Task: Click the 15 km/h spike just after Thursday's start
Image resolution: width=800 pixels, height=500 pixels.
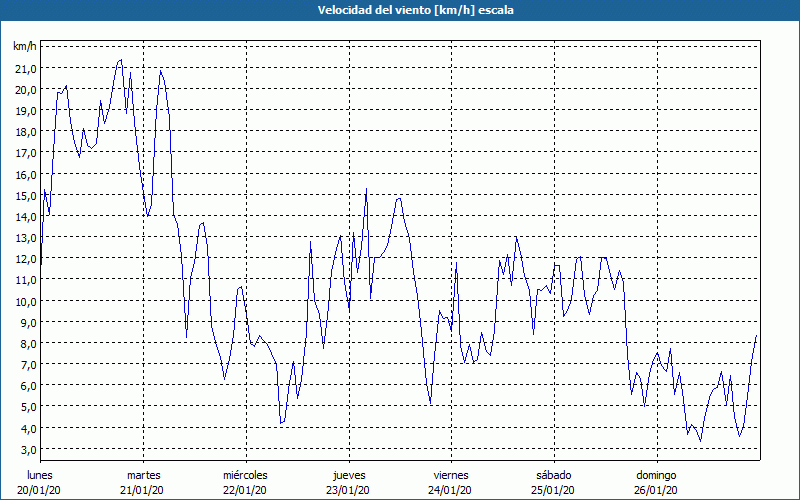Action: (366, 189)
